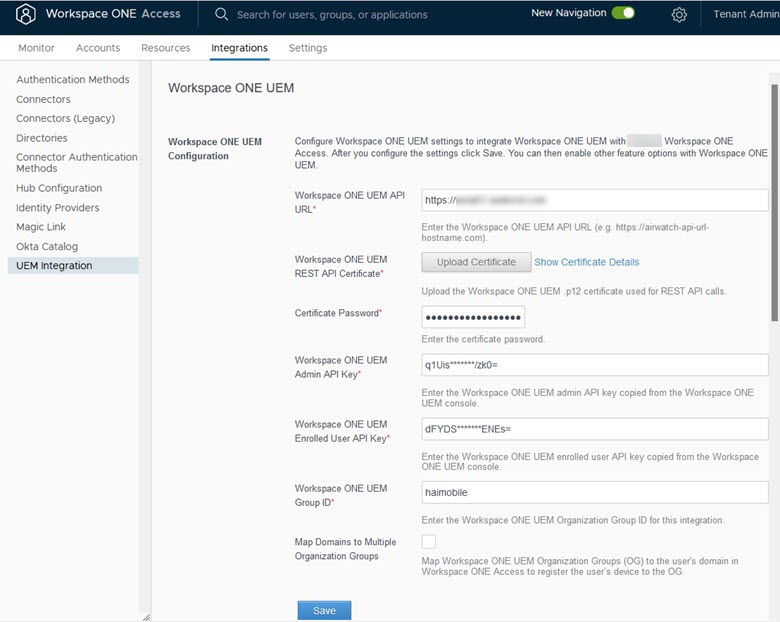
Task: Focus the search users, groups, applications field
Action: 332,14
